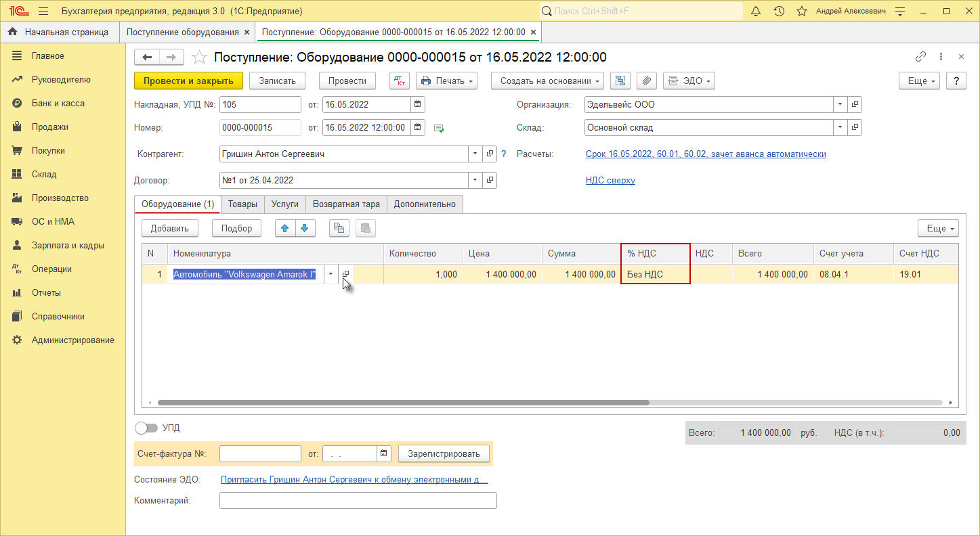Click the Комментарий input field
980x536 pixels.
pos(358,500)
